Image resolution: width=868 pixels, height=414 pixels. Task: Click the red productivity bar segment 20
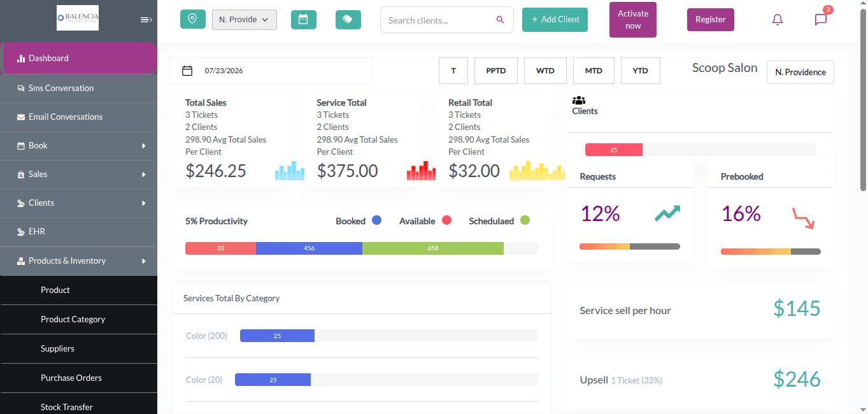(220, 248)
